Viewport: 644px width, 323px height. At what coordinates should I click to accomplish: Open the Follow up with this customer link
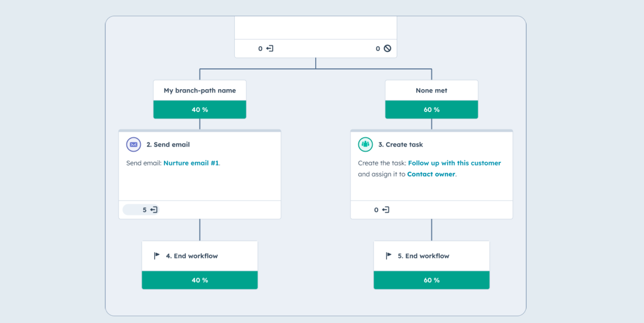click(x=454, y=163)
